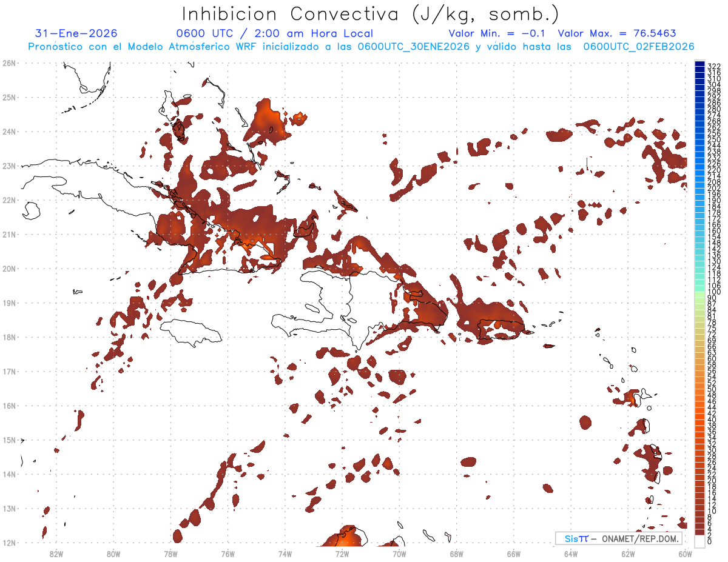Click the 15N latitude label
The width and height of the screenshot is (728, 562).
pyautogui.click(x=8, y=440)
